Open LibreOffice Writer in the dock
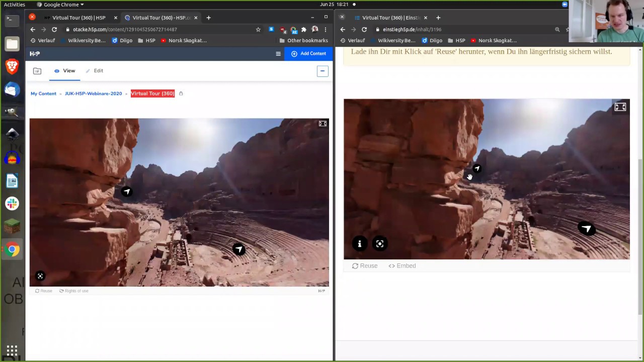644x362 pixels. tap(12, 181)
